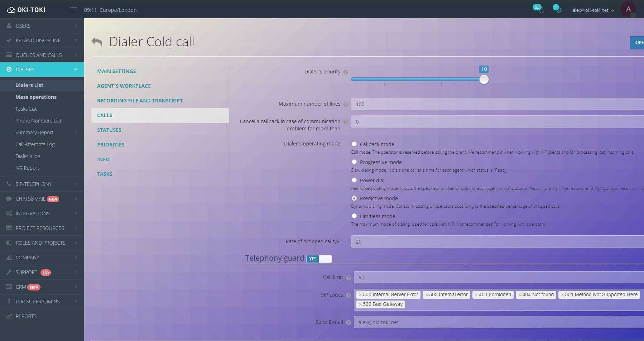Expand the Integrations sidebar section
This screenshot has width=644, height=341.
coord(76,213)
